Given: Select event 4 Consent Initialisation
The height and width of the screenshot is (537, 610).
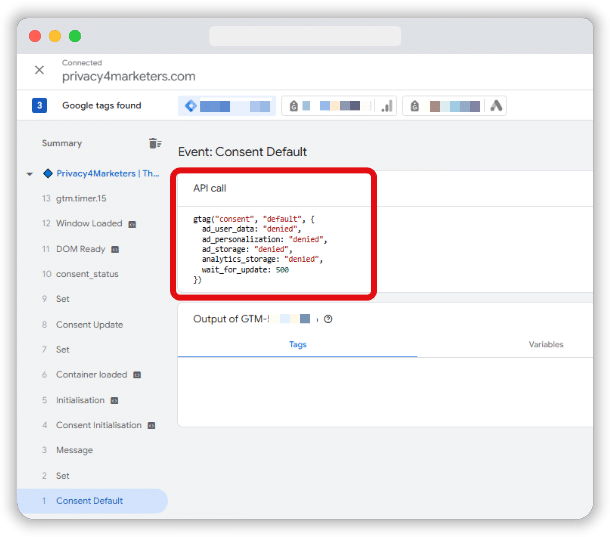Looking at the screenshot, I should click(92, 425).
